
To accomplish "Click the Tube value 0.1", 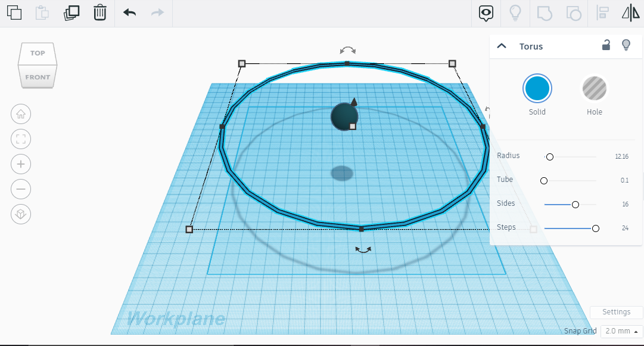I will (624, 181).
